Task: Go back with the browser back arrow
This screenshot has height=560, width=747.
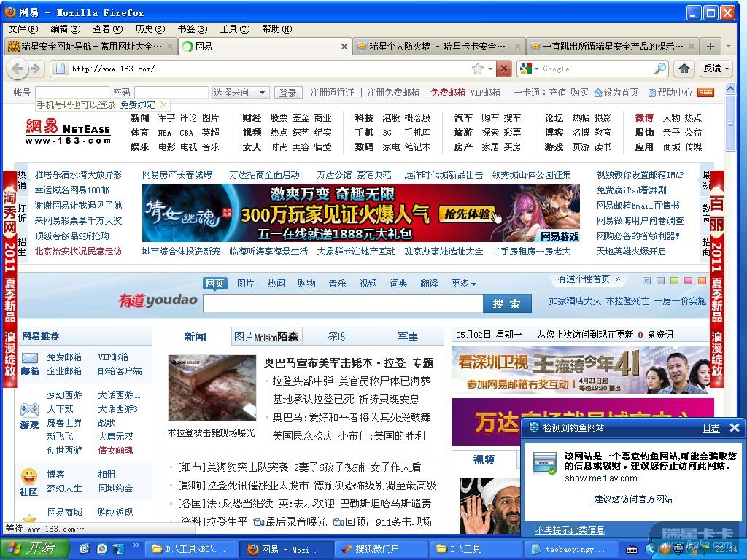Action: (x=17, y=69)
